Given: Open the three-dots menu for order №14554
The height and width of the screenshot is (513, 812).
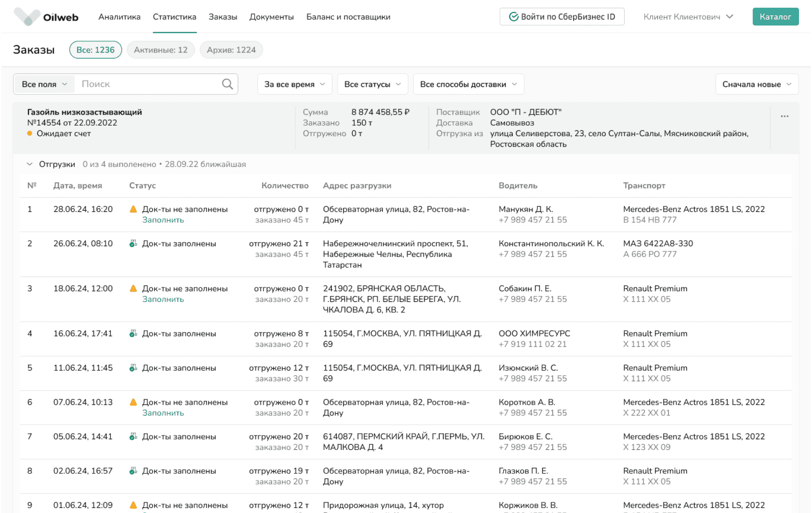Looking at the screenshot, I should 785,116.
